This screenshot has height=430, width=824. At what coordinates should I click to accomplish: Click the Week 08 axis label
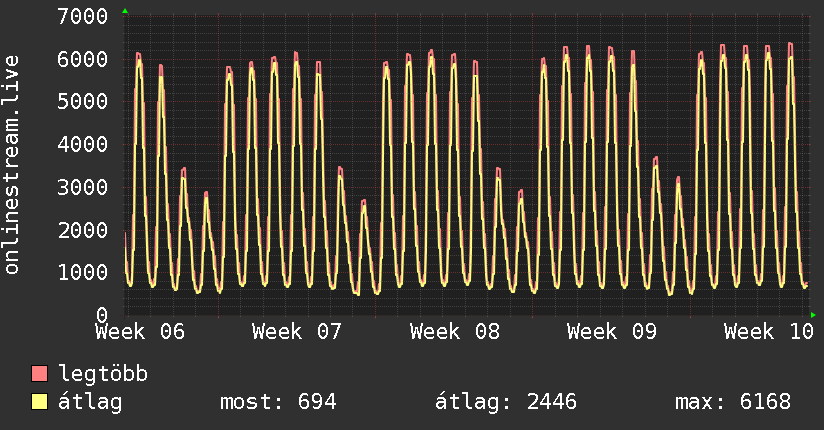[x=455, y=332]
